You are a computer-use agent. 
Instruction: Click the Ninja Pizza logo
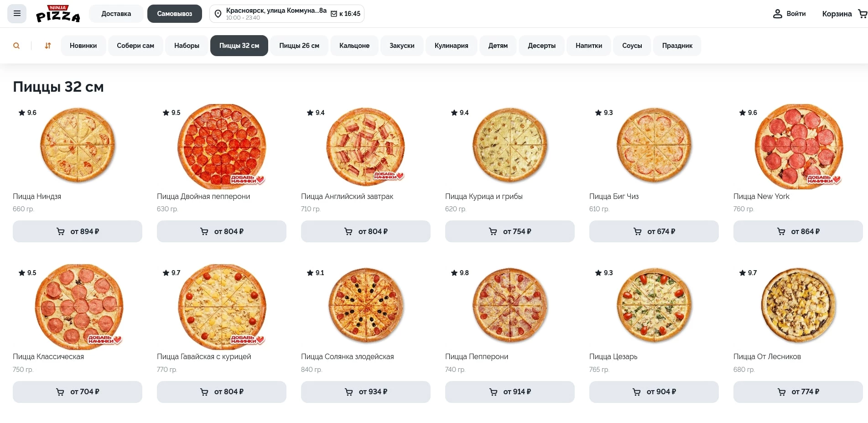pyautogui.click(x=58, y=14)
